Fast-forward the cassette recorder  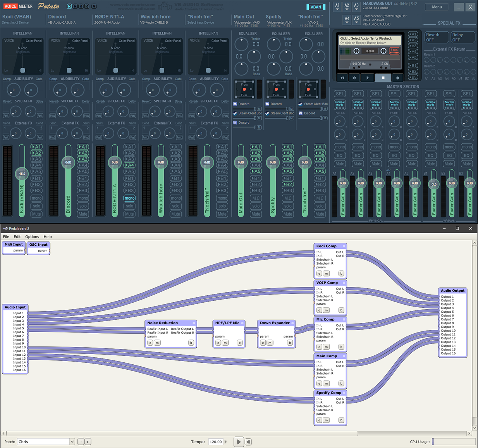[354, 78]
